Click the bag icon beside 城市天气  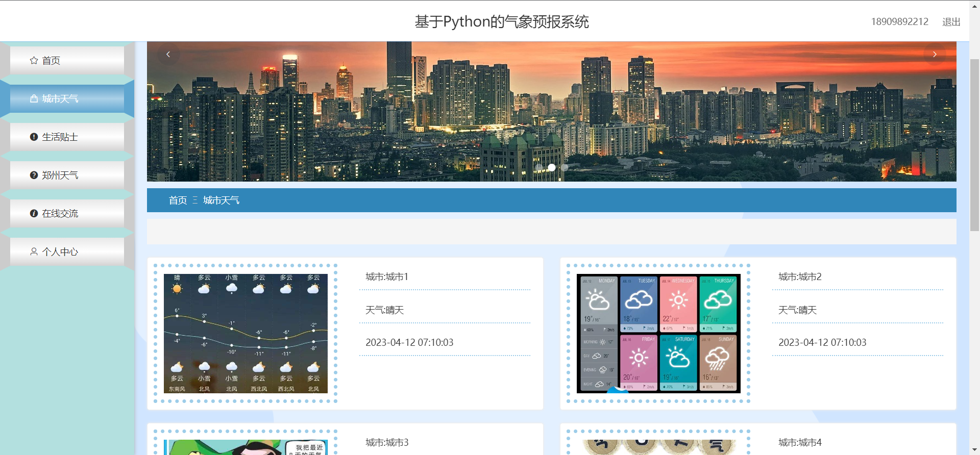point(34,98)
